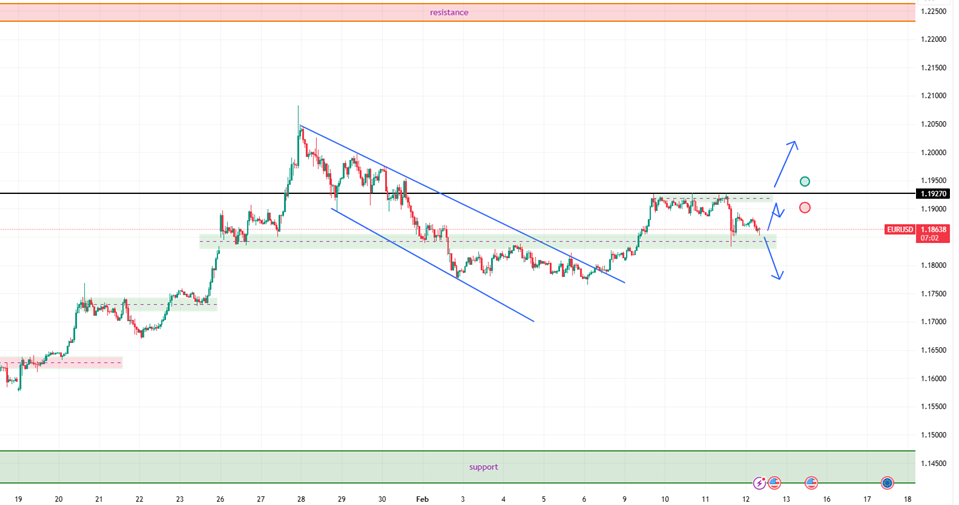This screenshot has height=505, width=959.
Task: Select the red circle marker on chart
Action: pos(805,207)
